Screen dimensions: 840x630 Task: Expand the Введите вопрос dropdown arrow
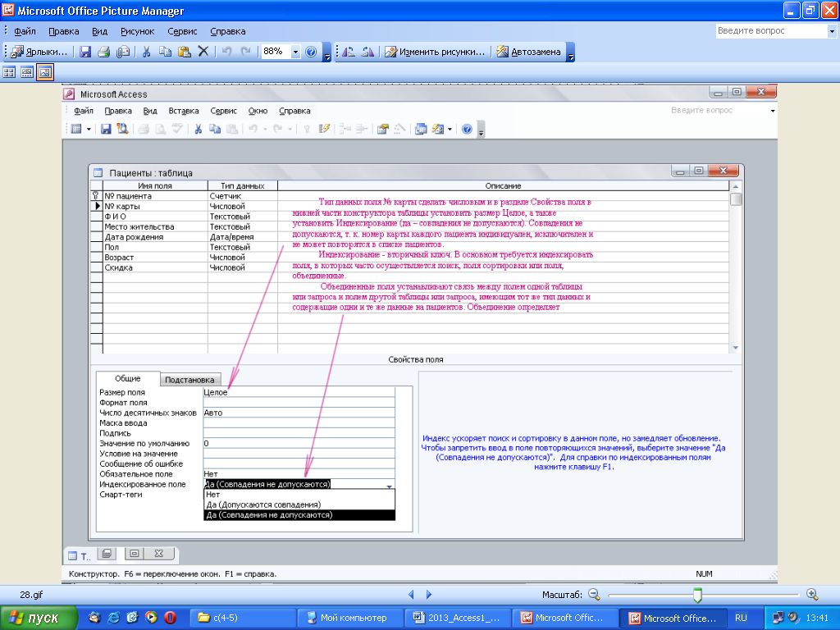[x=832, y=31]
